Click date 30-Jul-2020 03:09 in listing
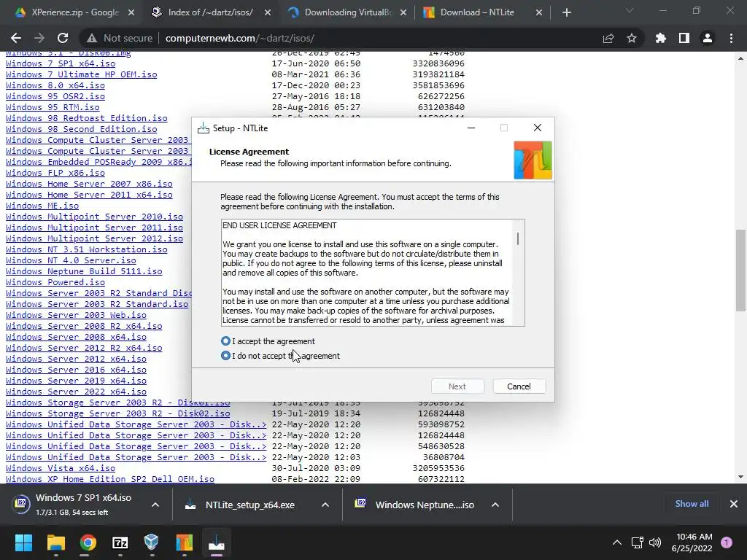The width and height of the screenshot is (747, 560). 316,468
